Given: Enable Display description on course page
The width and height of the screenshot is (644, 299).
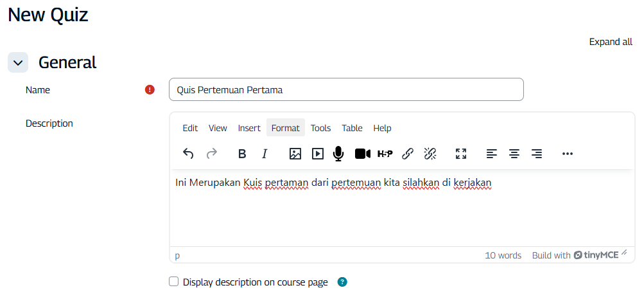Looking at the screenshot, I should click(173, 282).
